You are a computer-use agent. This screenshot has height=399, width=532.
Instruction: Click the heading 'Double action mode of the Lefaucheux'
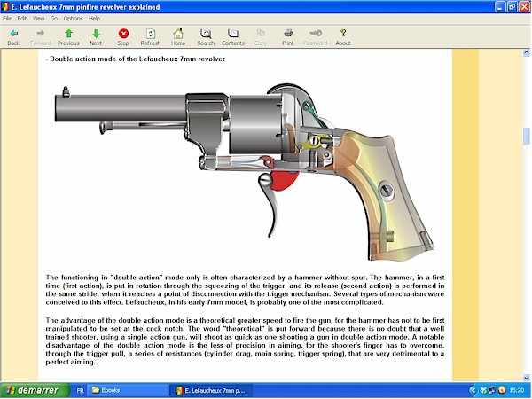pyautogui.click(x=137, y=59)
